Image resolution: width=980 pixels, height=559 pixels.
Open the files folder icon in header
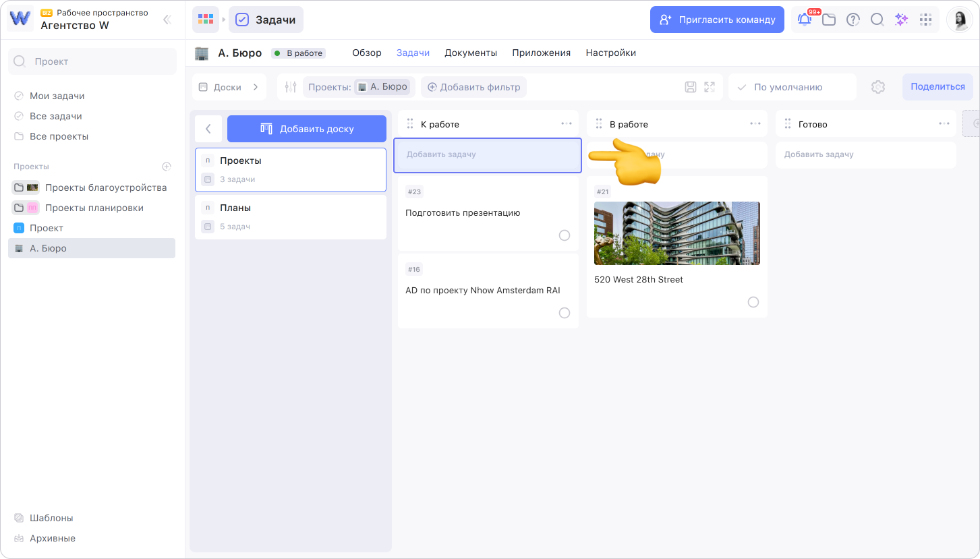coord(829,20)
